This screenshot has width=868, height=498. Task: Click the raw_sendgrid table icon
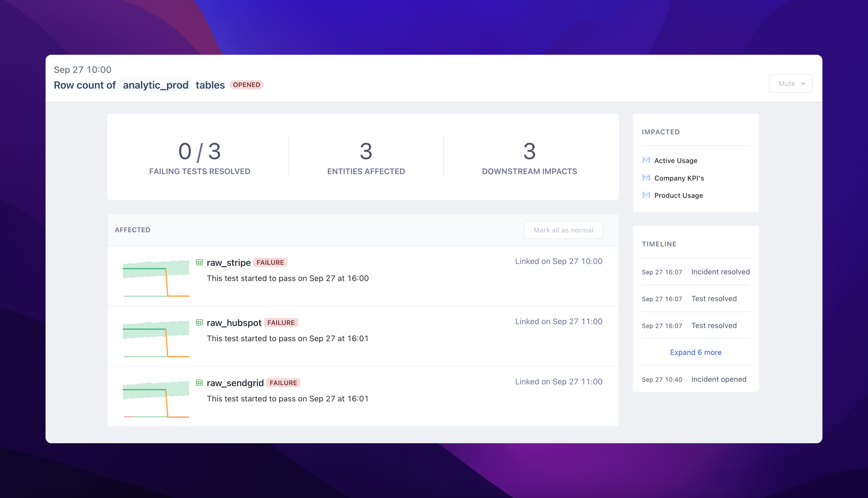199,383
